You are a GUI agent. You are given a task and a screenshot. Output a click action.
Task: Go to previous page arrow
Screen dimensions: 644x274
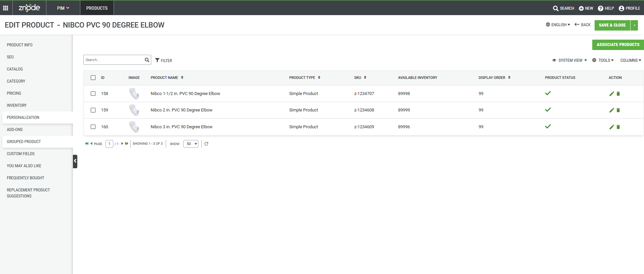(x=91, y=143)
